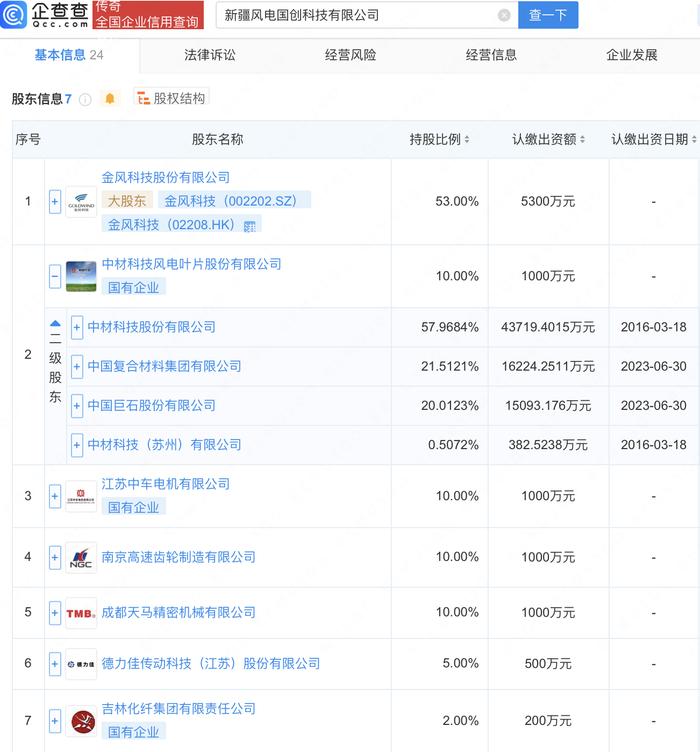Click 国有企业 tag under 吉林化纤集团

pyautogui.click(x=134, y=732)
